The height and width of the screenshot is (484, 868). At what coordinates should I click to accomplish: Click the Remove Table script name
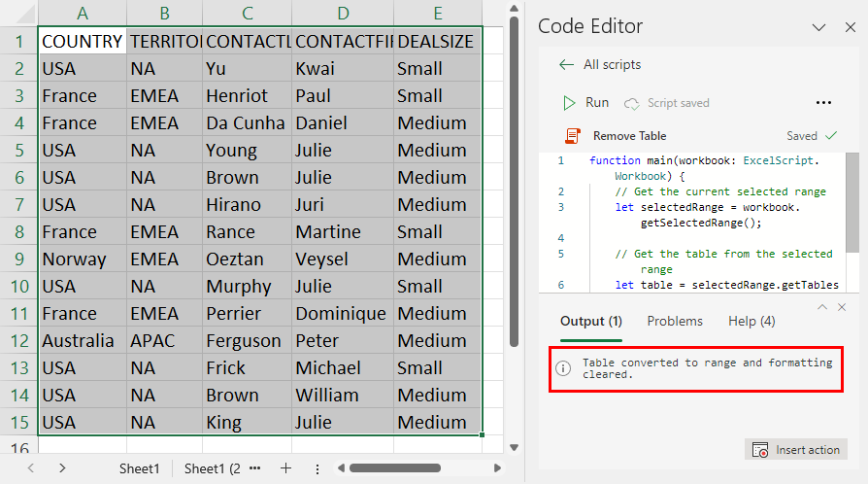point(629,136)
